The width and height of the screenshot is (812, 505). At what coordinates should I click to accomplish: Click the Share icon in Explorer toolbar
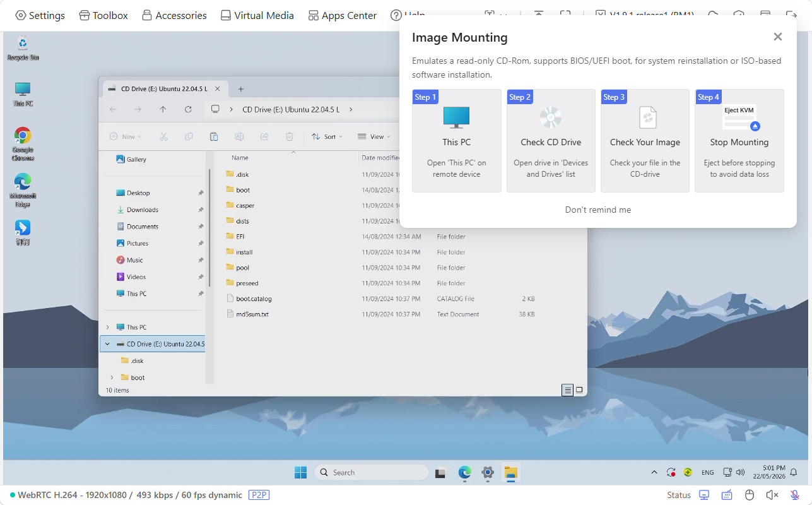(264, 136)
